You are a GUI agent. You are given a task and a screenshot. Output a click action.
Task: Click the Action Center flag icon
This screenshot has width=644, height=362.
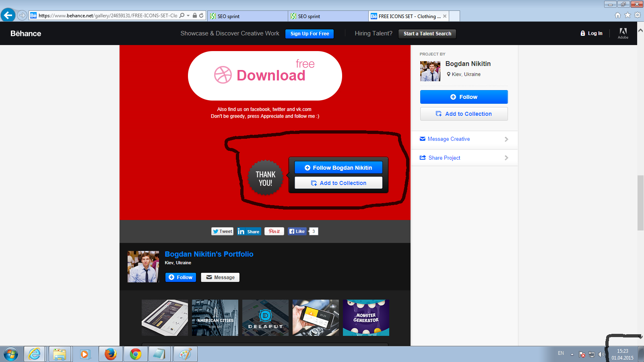pyautogui.click(x=582, y=354)
